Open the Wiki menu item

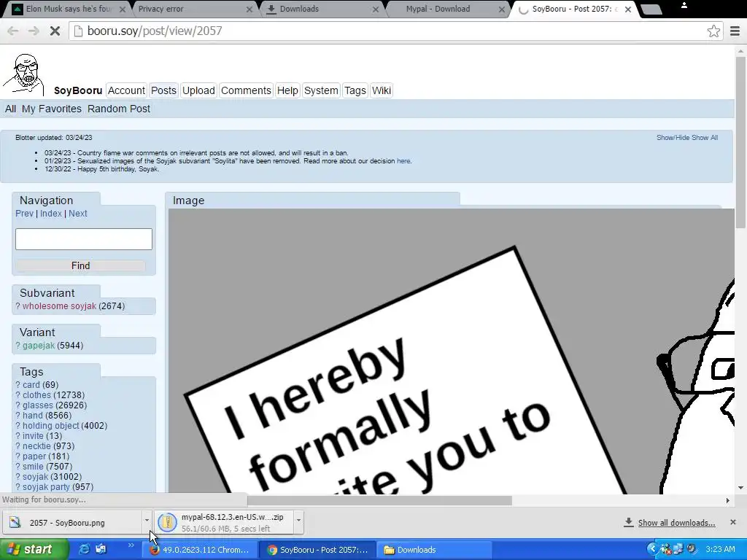pos(381,90)
